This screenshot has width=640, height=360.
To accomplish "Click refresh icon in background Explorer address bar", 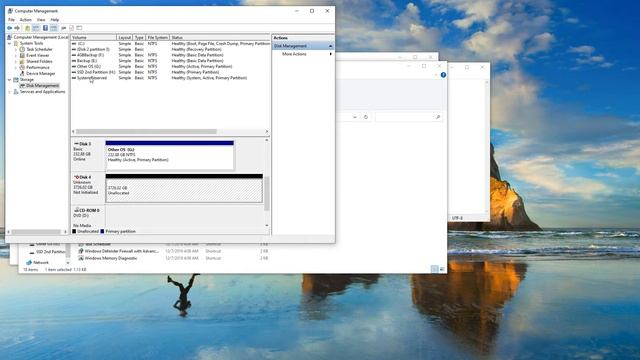I will point(366,117).
